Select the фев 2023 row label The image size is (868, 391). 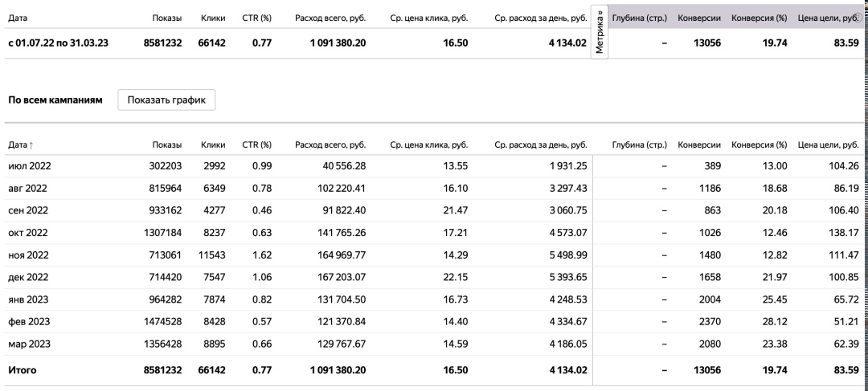click(x=29, y=325)
